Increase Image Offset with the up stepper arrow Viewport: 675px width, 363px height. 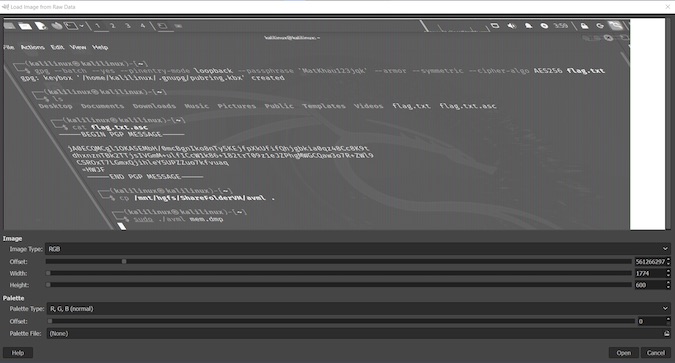pos(668,259)
